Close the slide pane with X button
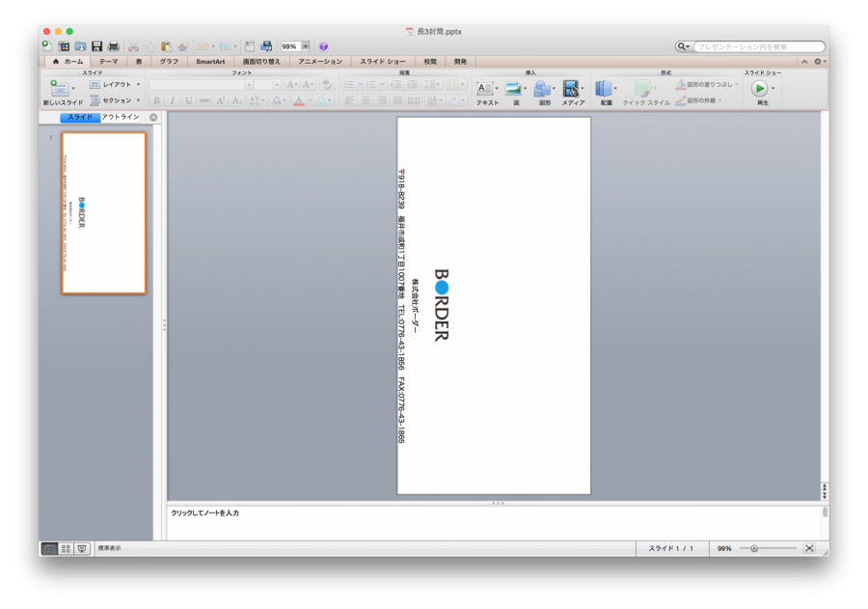The width and height of the screenshot is (868, 609). click(x=153, y=118)
